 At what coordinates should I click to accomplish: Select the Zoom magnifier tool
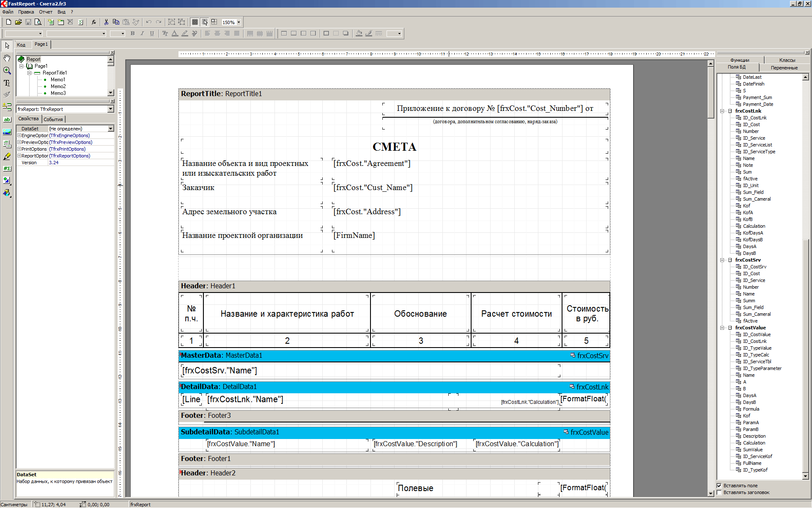pos(7,70)
